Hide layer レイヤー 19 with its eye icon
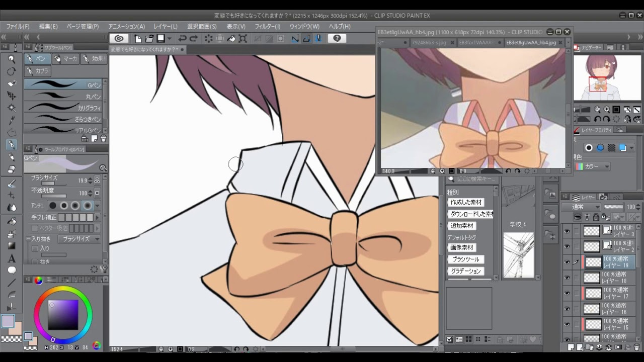The width and height of the screenshot is (644, 362). 567,262
